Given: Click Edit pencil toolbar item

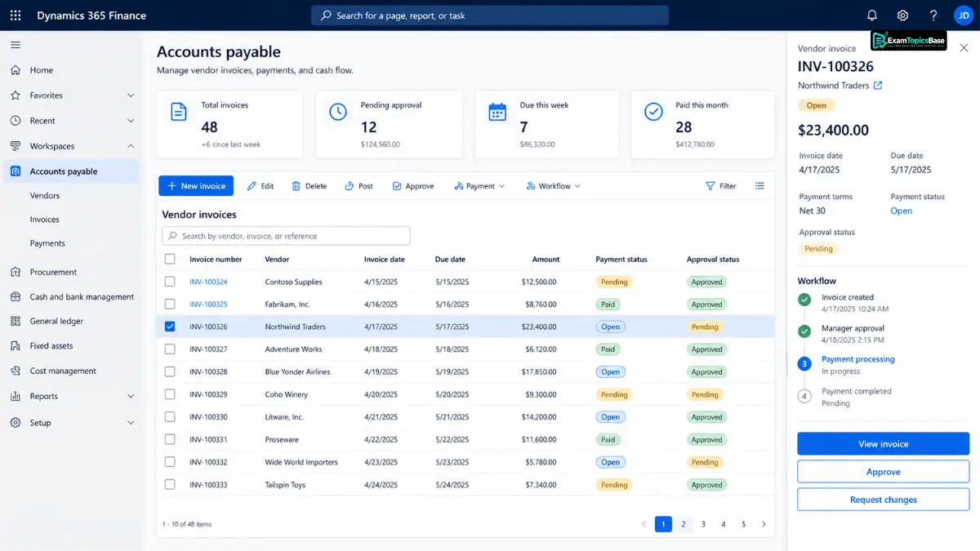Looking at the screenshot, I should 261,186.
